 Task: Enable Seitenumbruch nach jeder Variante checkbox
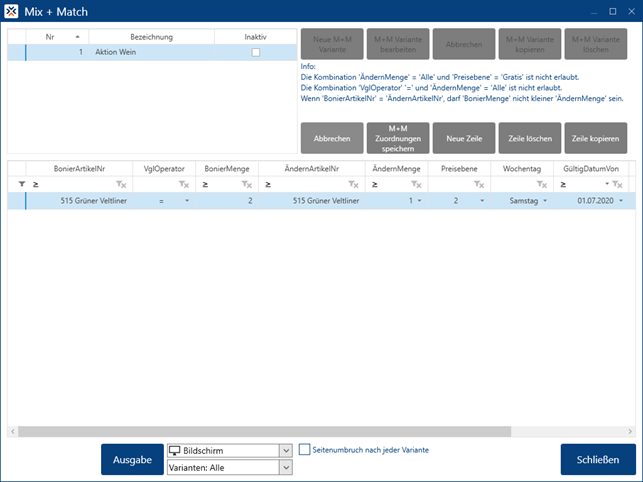305,450
